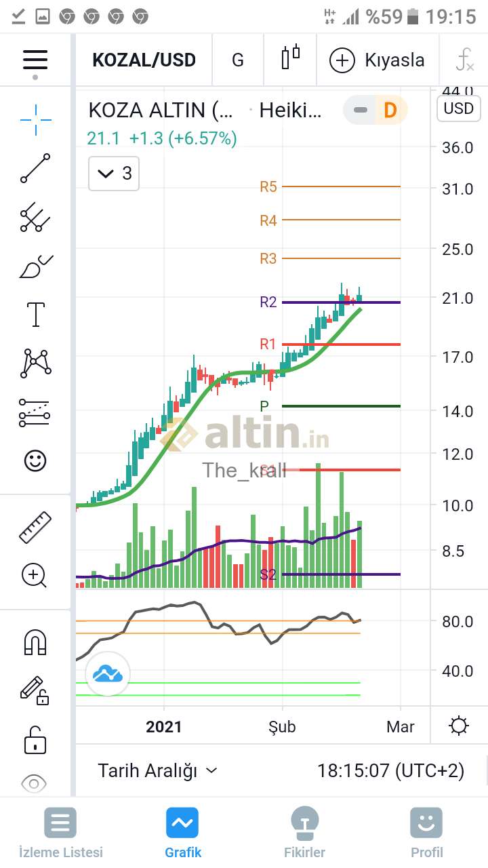Click the Şub time axis label
The image size is (488, 868).
tap(282, 727)
